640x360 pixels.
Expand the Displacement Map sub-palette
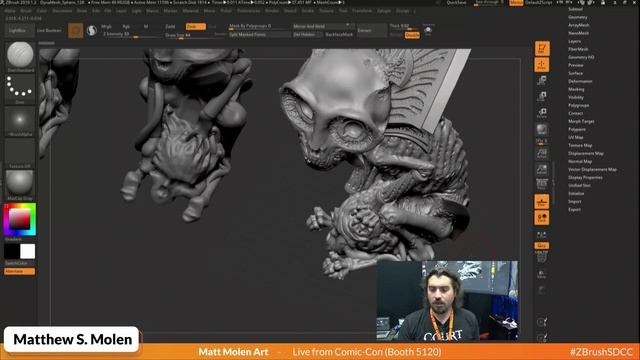[586, 153]
